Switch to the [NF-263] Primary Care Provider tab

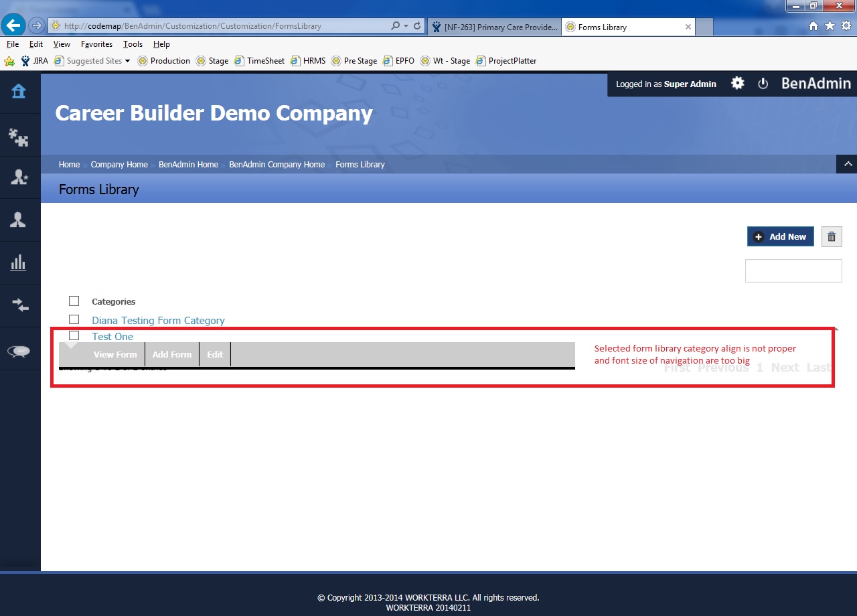point(494,27)
